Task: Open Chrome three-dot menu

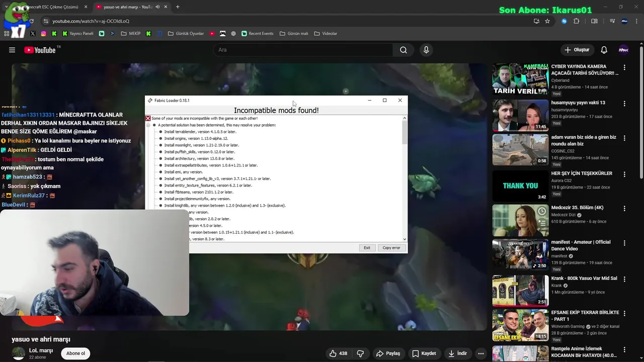Action: point(637,21)
